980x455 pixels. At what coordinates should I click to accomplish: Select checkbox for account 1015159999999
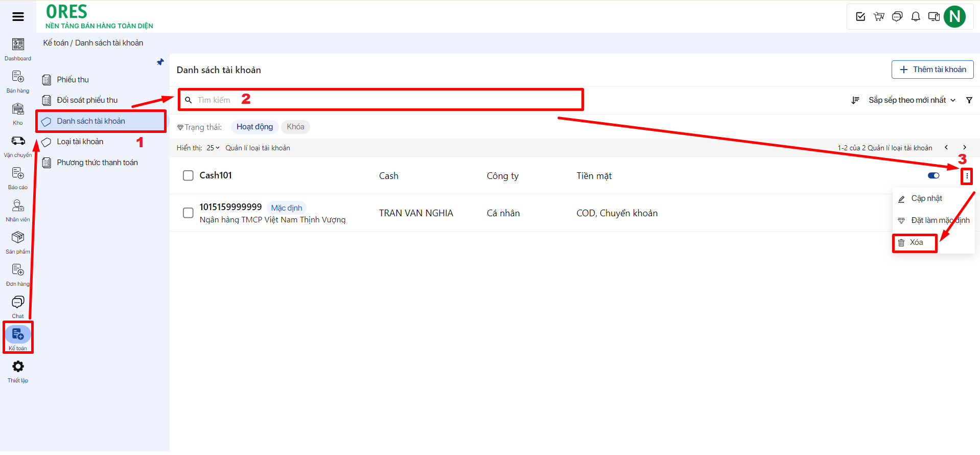(188, 213)
